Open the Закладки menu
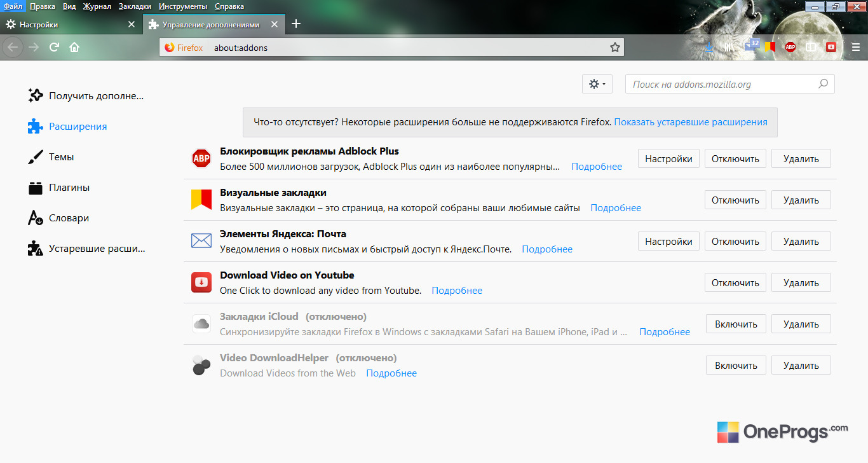This screenshot has width=868, height=463. [x=135, y=6]
